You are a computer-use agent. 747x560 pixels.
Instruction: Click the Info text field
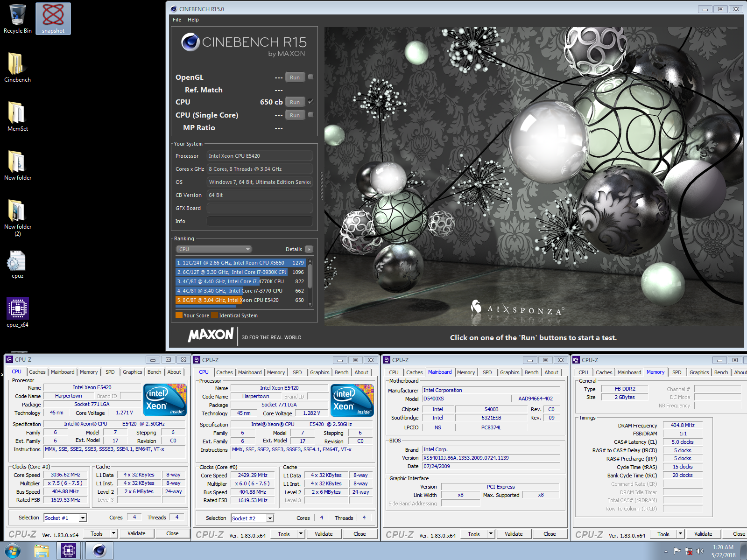[x=260, y=221]
